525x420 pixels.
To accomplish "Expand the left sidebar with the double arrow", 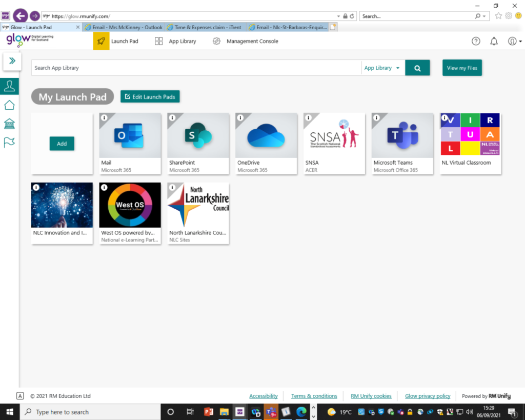I will [12, 61].
